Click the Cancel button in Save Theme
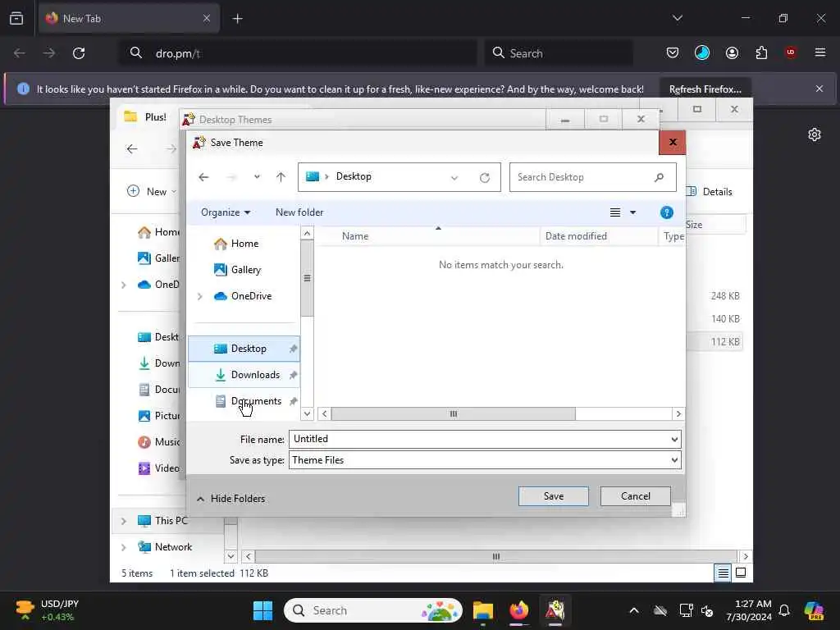This screenshot has width=840, height=630. (x=636, y=496)
